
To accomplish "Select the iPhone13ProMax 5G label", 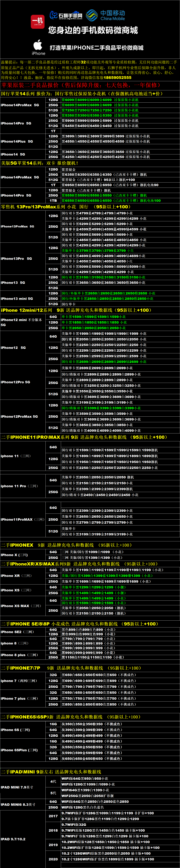I will 18,226.
